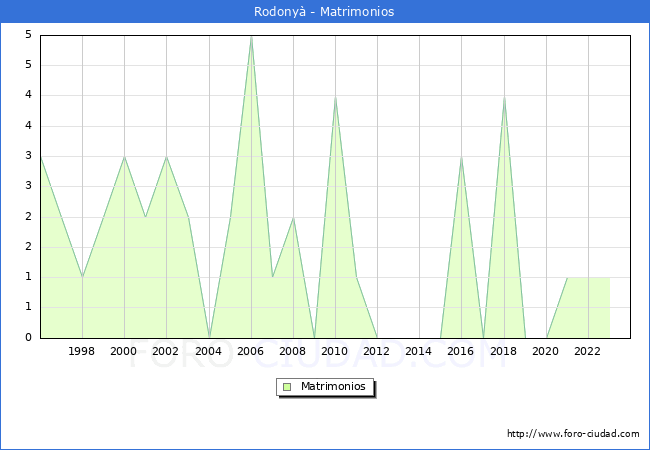Click the Matrimonios legend label text
650x450 pixels.
(332, 387)
